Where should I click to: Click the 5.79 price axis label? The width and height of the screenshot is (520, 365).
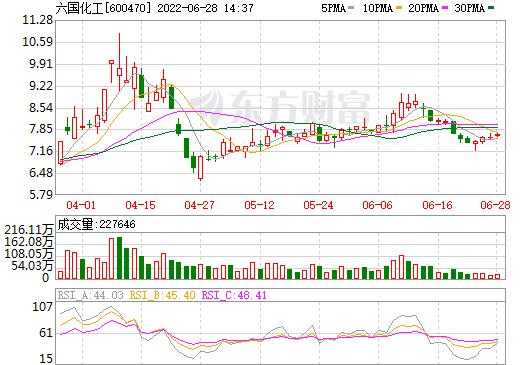pos(41,195)
